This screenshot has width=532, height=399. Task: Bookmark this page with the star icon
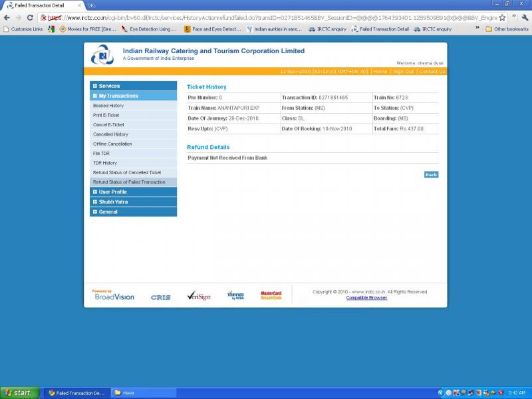pyautogui.click(x=502, y=18)
